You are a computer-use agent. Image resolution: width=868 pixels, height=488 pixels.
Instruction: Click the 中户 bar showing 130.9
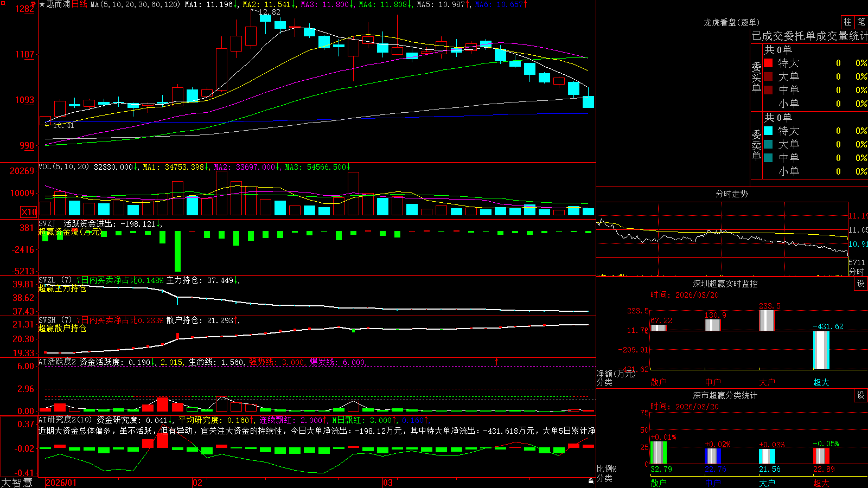(713, 325)
